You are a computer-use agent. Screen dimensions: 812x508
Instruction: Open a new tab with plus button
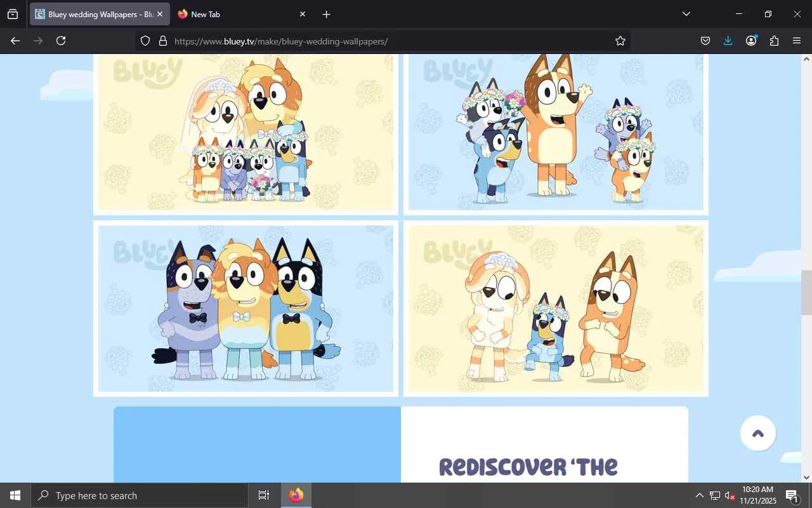(326, 14)
